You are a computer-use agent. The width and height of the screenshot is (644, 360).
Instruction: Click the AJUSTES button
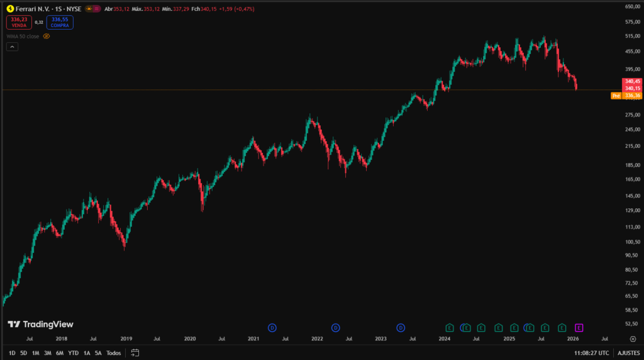(628, 353)
